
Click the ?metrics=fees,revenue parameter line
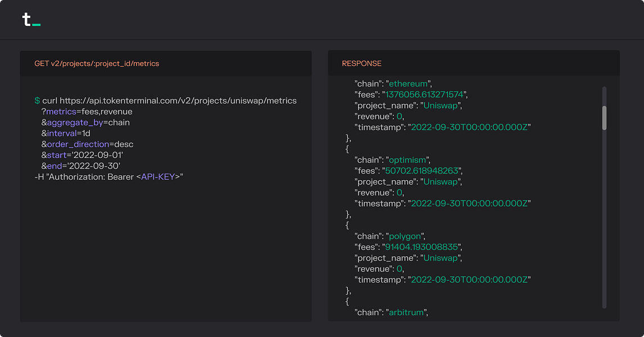point(87,112)
